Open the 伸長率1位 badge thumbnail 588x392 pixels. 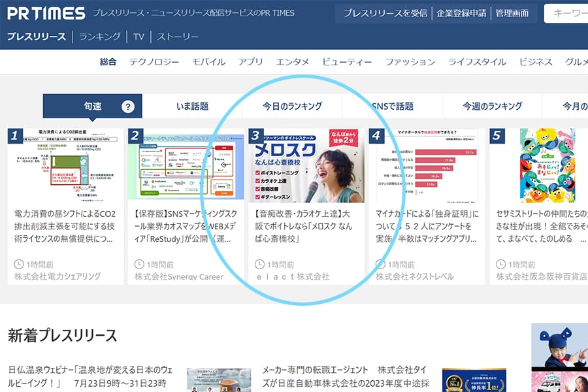[x=474, y=380]
